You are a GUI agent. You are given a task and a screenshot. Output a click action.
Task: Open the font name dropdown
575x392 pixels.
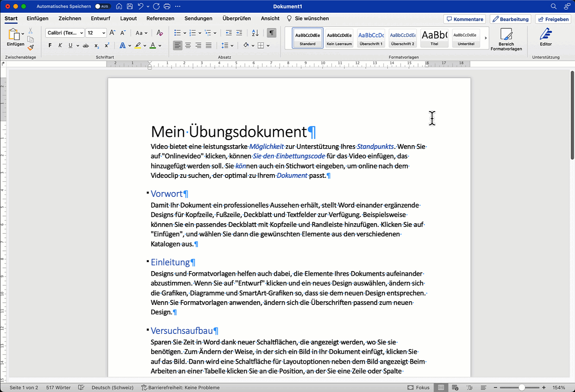coord(81,33)
